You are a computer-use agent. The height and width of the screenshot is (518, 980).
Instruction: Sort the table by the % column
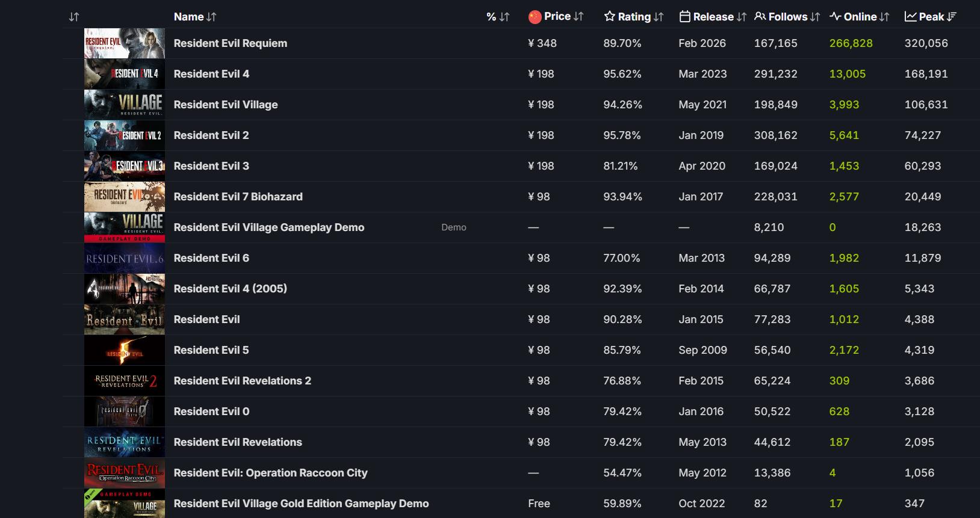[x=498, y=17]
